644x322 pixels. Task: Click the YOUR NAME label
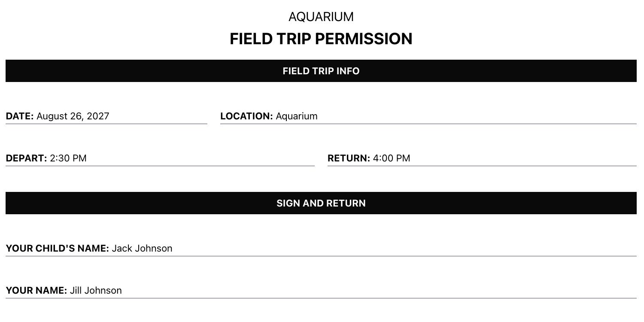point(36,291)
